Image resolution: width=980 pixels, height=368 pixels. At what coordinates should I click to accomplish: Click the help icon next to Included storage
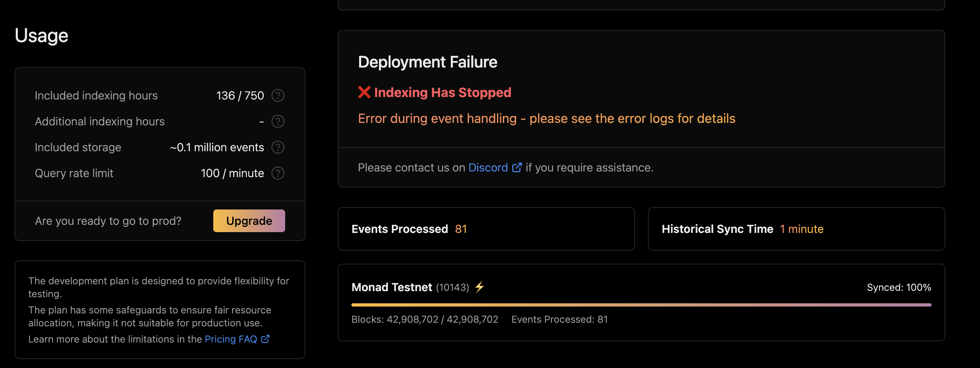[278, 147]
